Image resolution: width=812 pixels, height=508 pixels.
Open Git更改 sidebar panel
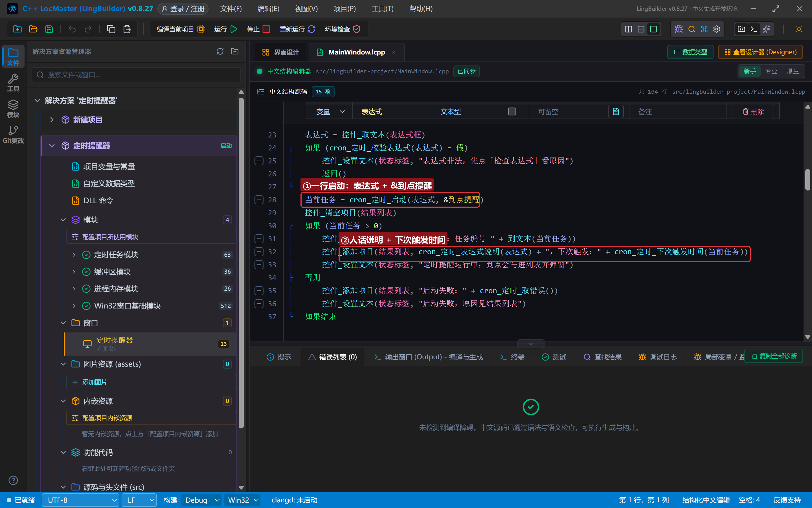[x=13, y=134]
